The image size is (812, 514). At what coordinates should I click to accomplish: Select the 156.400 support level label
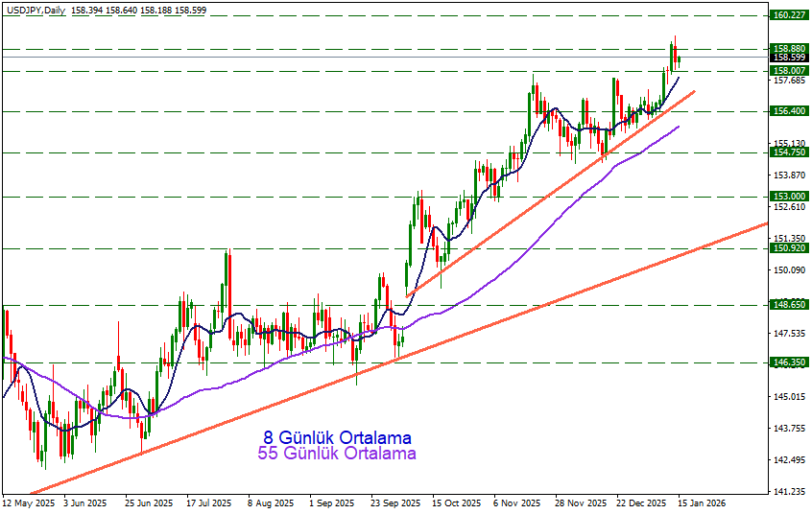(788, 111)
